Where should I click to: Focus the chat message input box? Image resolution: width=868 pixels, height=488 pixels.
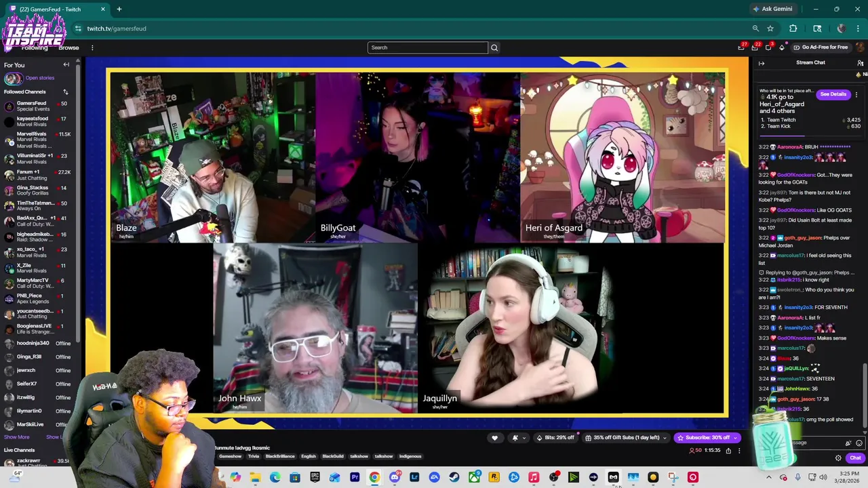810,443
